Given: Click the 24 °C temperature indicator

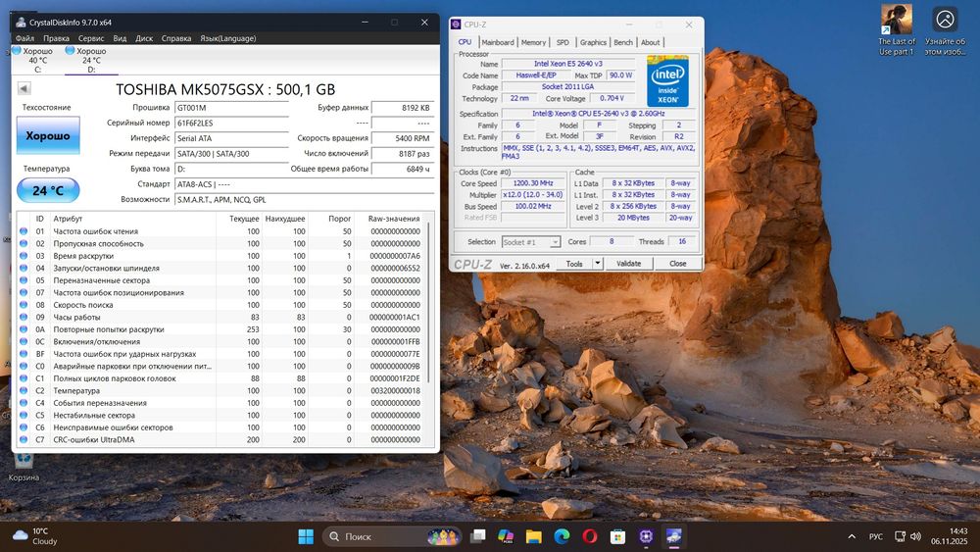Looking at the screenshot, I should coord(47,190).
